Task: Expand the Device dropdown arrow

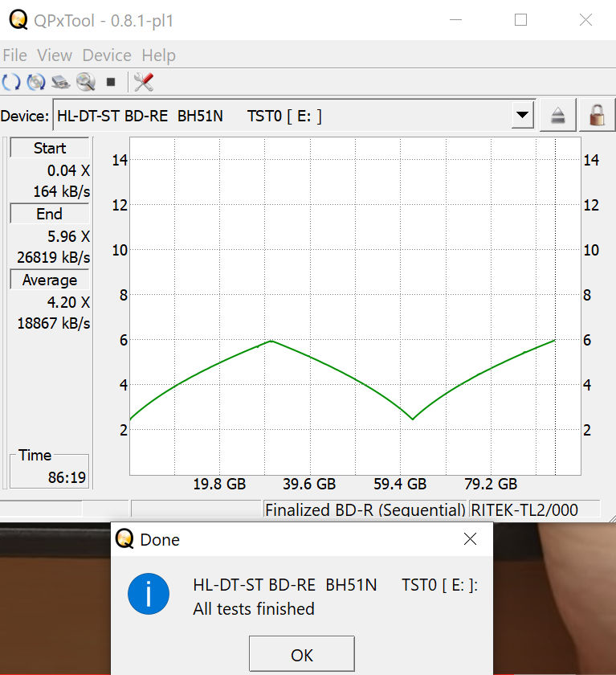Action: (523, 116)
